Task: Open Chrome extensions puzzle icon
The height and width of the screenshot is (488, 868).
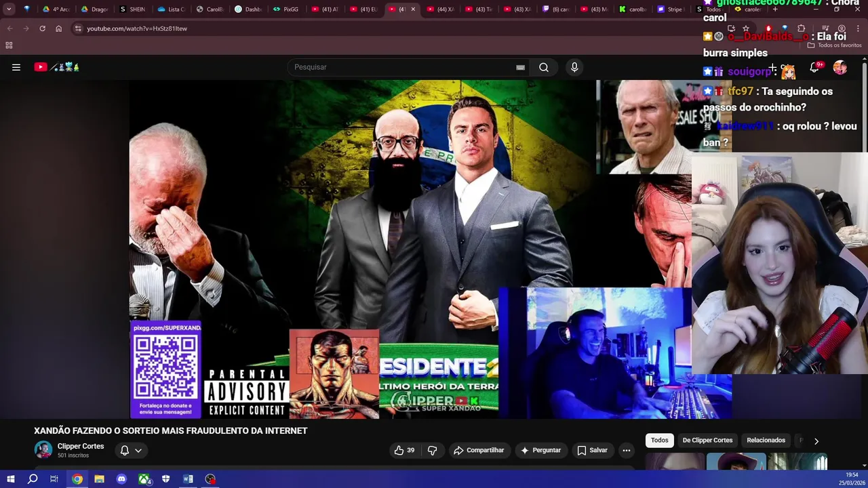Action: (802, 28)
